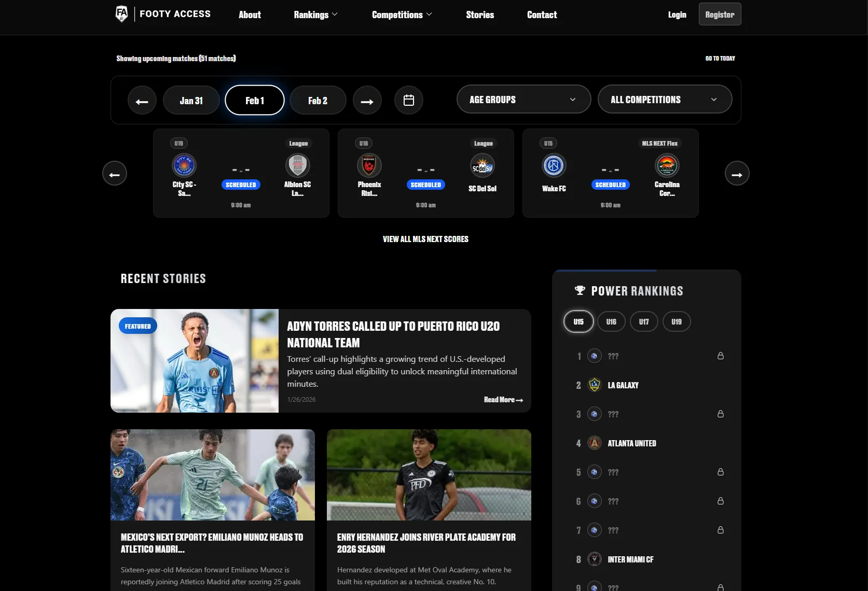The image size is (868, 591).
Task: Click the Register button
Action: pyautogui.click(x=720, y=14)
